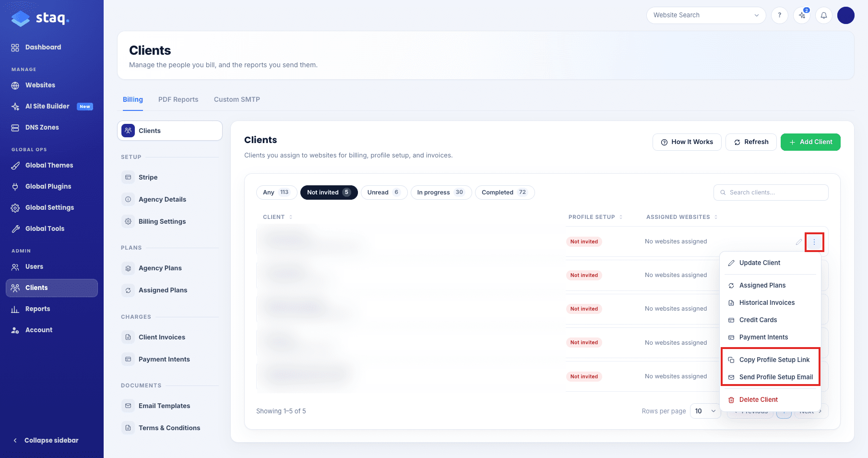The height and width of the screenshot is (458, 868).
Task: Open the Rows per page dropdown
Action: 705,411
